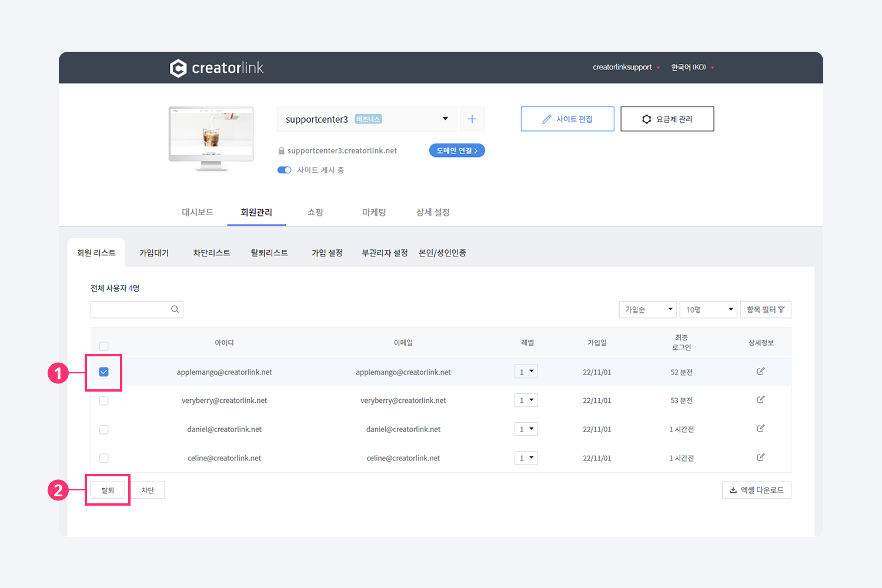Click the 탈퇴 button
Image resolution: width=882 pixels, height=588 pixels.
pyautogui.click(x=108, y=490)
